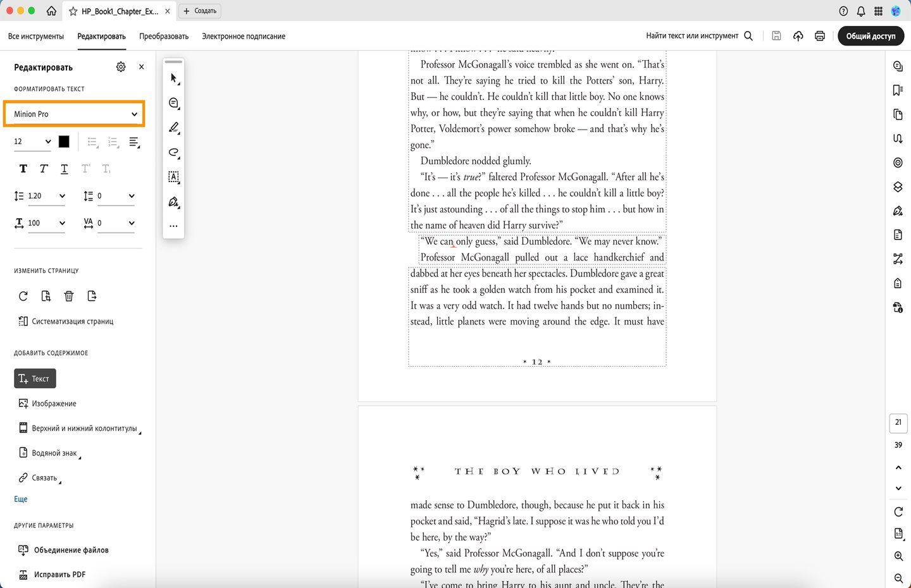The image size is (911, 588).
Task: Open the numbered list options
Action: [x=113, y=142]
